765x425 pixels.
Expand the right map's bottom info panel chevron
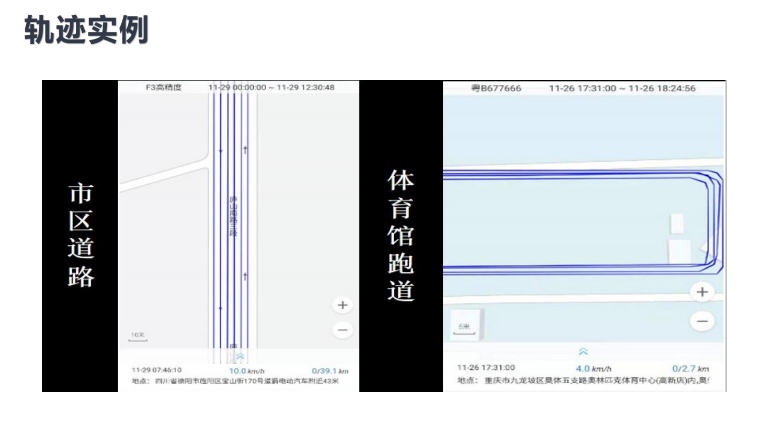(x=583, y=351)
